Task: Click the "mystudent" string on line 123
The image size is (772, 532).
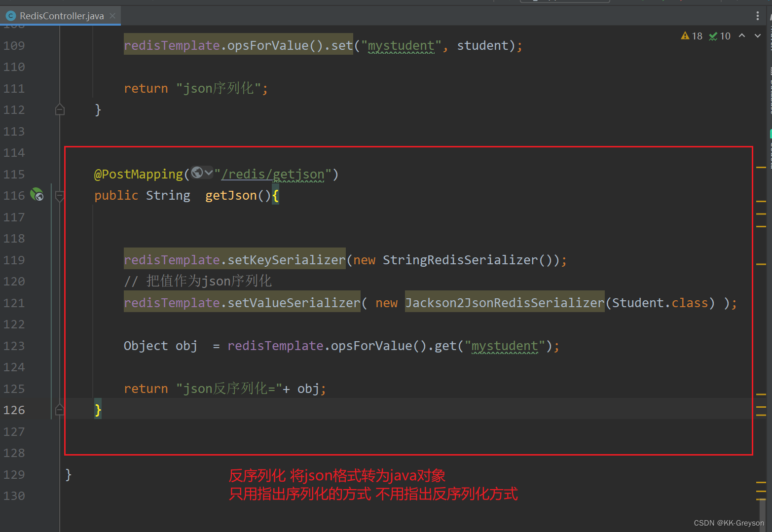Action: point(505,346)
